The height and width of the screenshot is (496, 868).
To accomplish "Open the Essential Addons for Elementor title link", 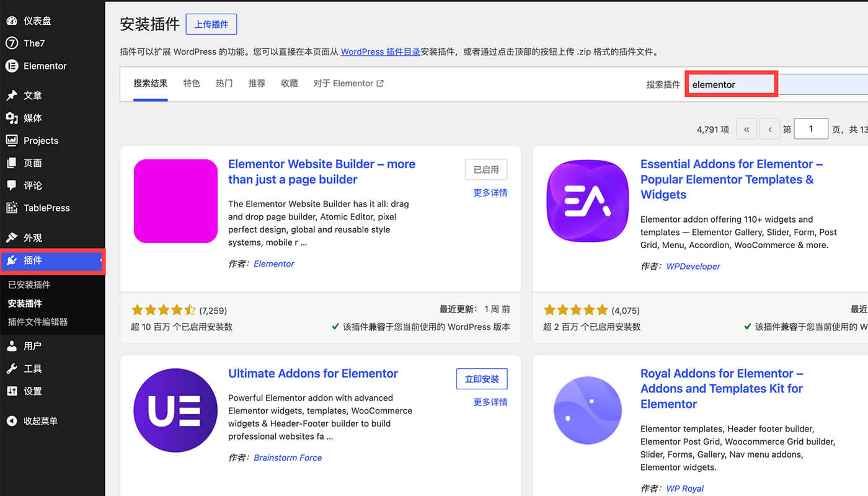I will pos(732,179).
